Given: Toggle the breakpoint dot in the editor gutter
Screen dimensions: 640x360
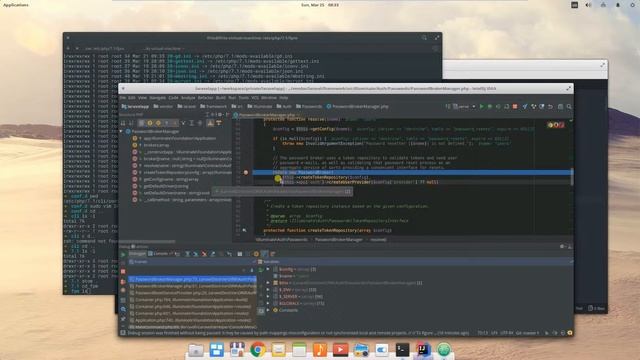Looking at the screenshot, I should tap(246, 173).
